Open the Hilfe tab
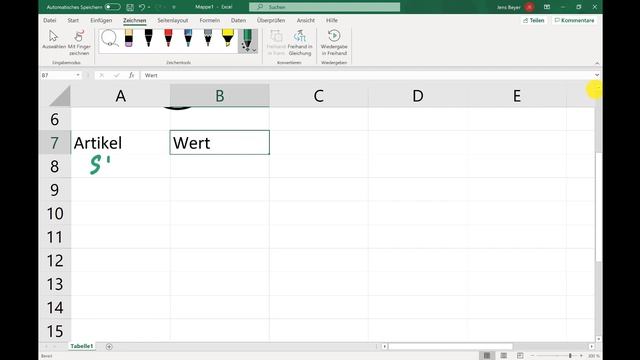The image size is (640, 360). click(332, 20)
